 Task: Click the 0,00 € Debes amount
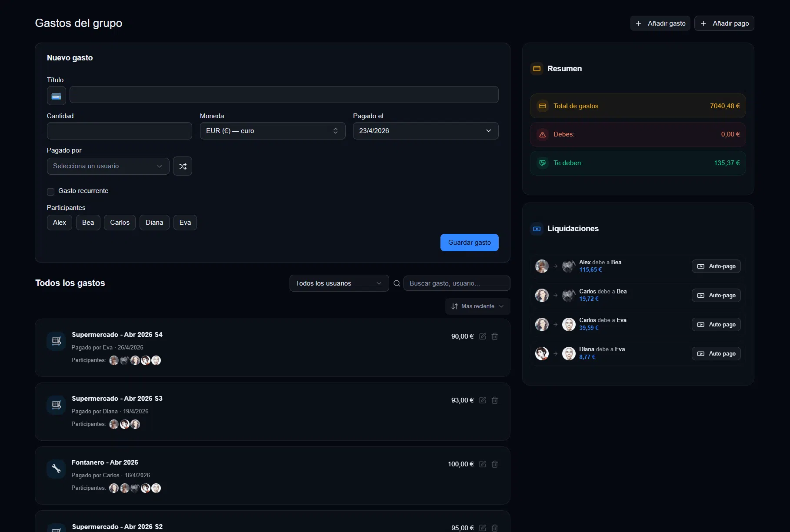coord(730,134)
